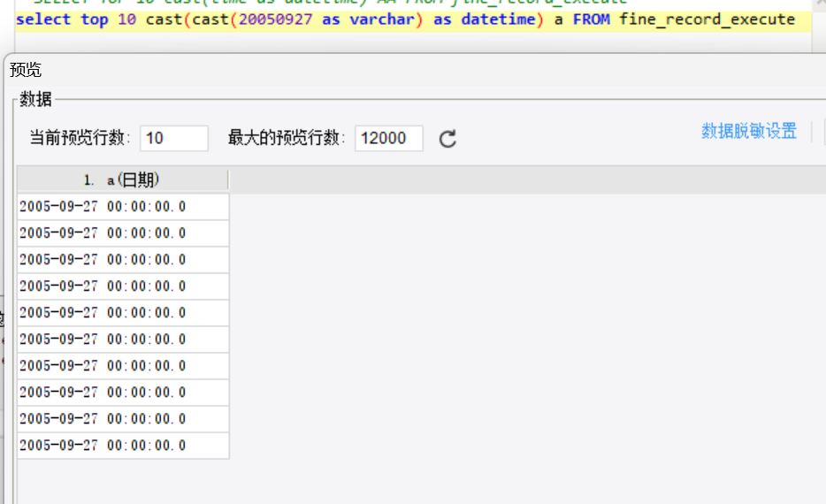
Task: Select the third row of the result table
Action: (x=123, y=260)
